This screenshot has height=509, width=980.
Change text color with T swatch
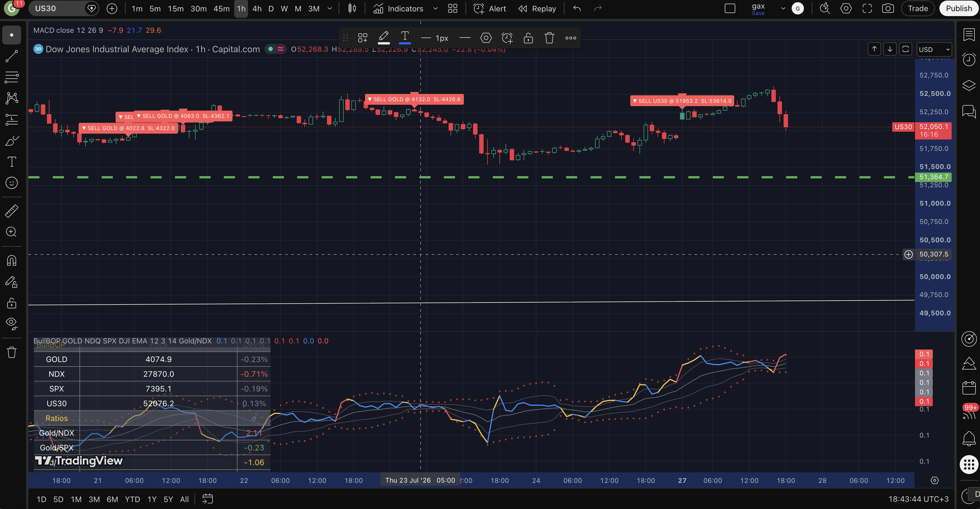405,38
